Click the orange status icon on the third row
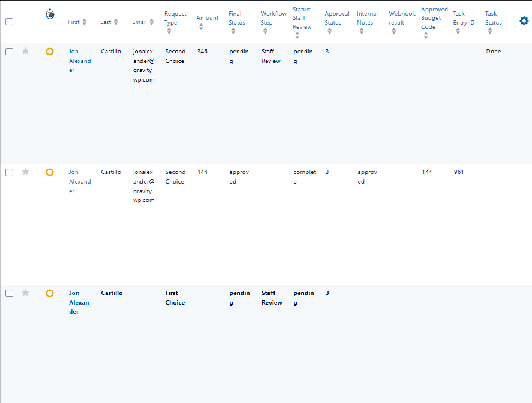The height and width of the screenshot is (403, 532). pos(50,293)
